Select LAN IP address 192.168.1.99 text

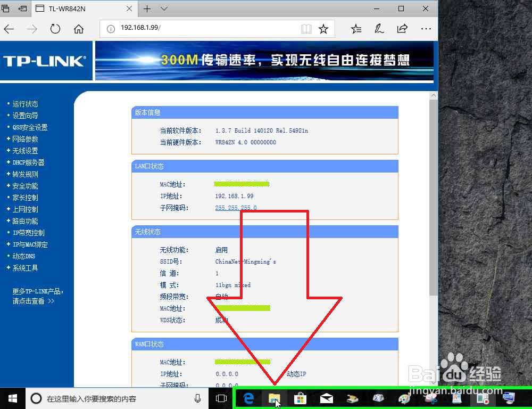(235, 196)
